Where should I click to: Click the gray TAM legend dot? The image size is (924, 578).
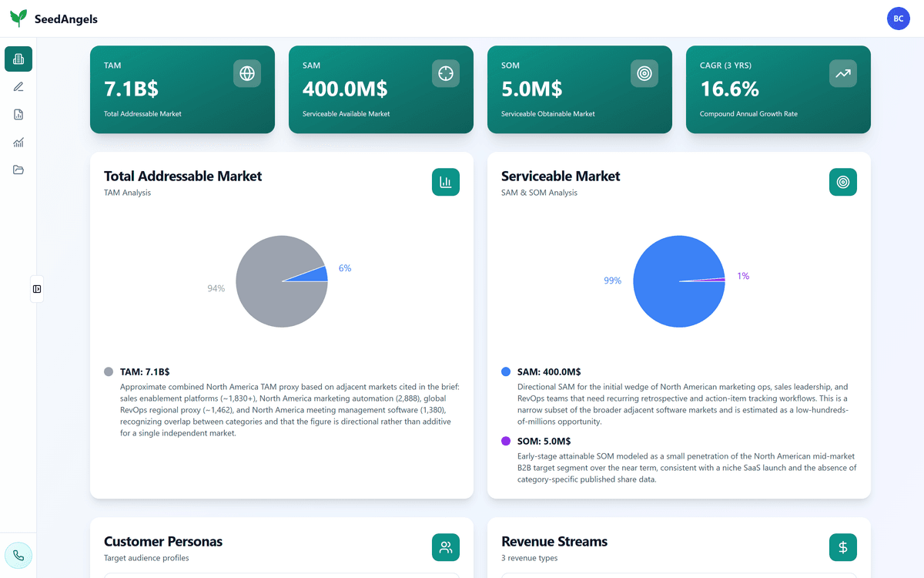[x=109, y=371]
